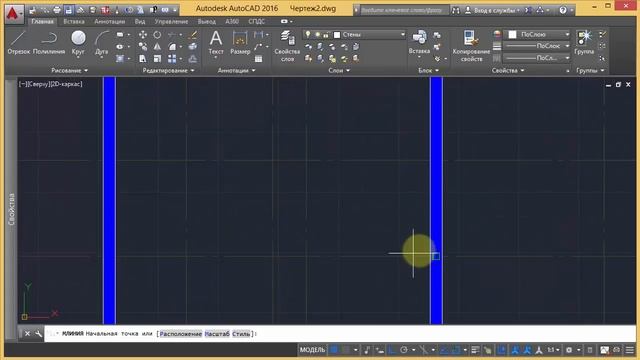The width and height of the screenshot is (640, 360).
Task: Click Копирование свойств match properties
Action: (x=471, y=46)
